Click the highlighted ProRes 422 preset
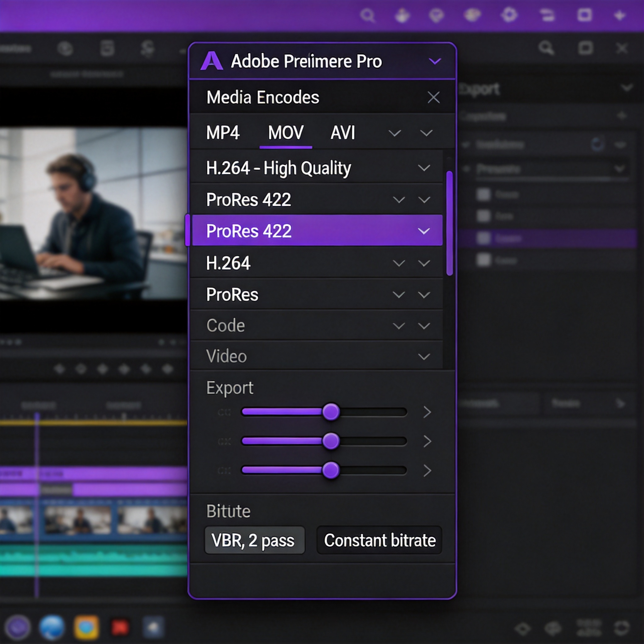The height and width of the screenshot is (644, 644). pyautogui.click(x=317, y=231)
